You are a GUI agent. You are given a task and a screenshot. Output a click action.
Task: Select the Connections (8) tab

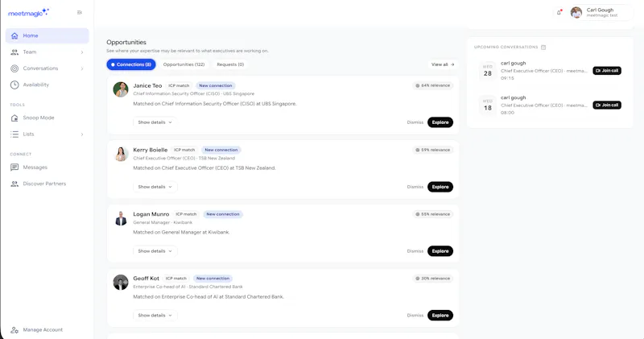(131, 64)
